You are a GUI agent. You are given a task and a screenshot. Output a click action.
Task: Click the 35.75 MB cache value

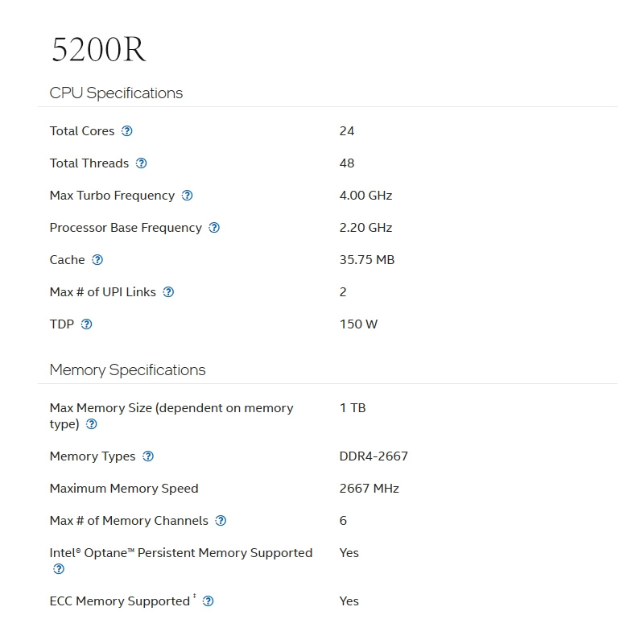[x=367, y=260]
